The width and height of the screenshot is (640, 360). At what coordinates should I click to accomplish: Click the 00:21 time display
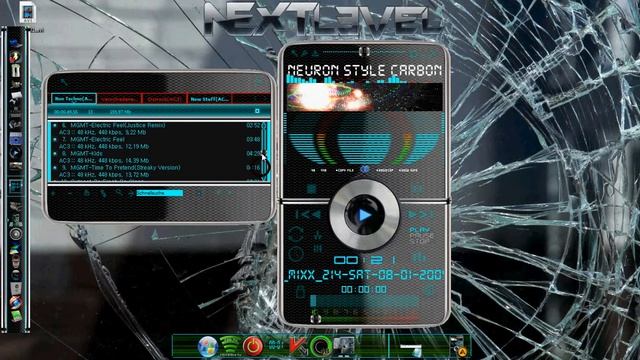[x=364, y=260]
